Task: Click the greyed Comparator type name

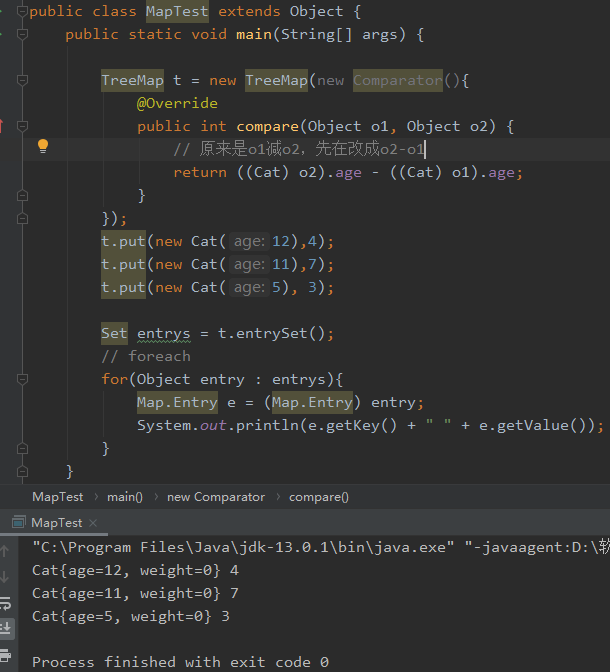Action: point(397,81)
